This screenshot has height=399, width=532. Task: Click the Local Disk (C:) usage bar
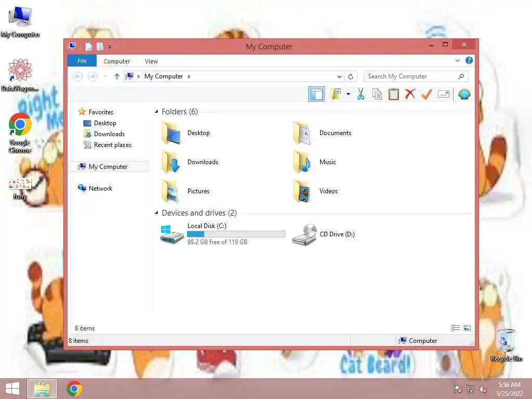236,234
